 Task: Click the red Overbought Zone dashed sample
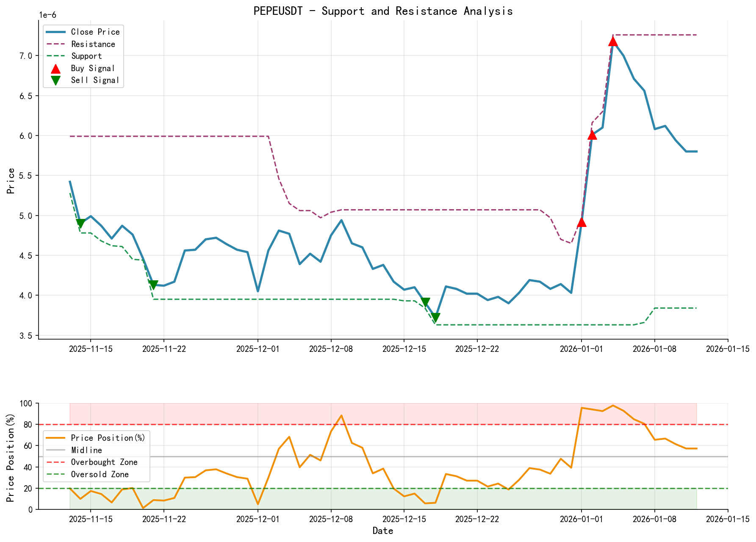pos(55,462)
